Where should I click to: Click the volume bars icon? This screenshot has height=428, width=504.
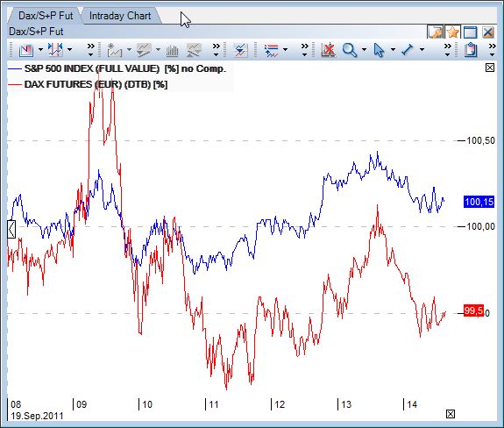pyautogui.click(x=172, y=51)
